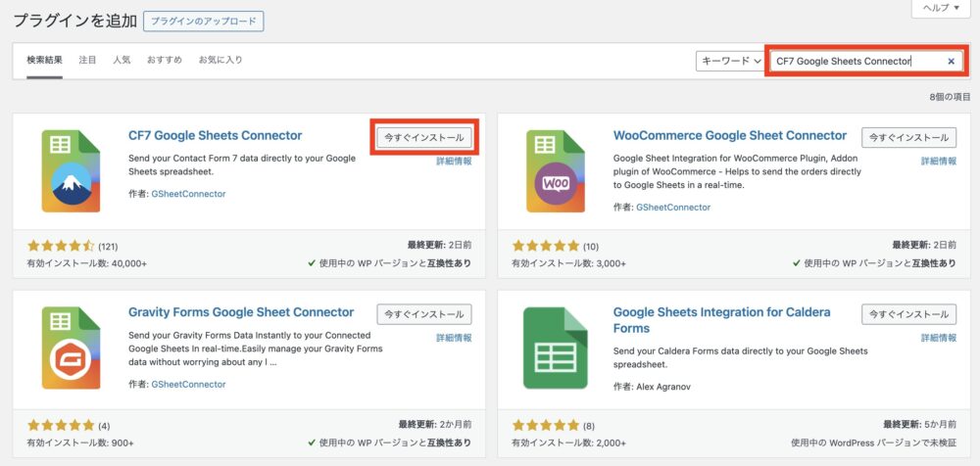The image size is (980, 466).
Task: Open the CF7 Google Sheets Connector title link
Action: [215, 135]
